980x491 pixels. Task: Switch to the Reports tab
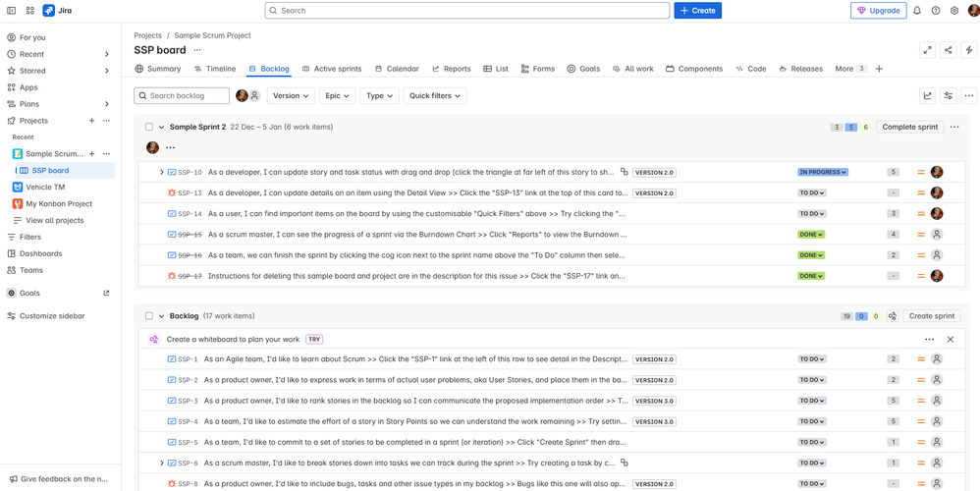click(x=452, y=69)
